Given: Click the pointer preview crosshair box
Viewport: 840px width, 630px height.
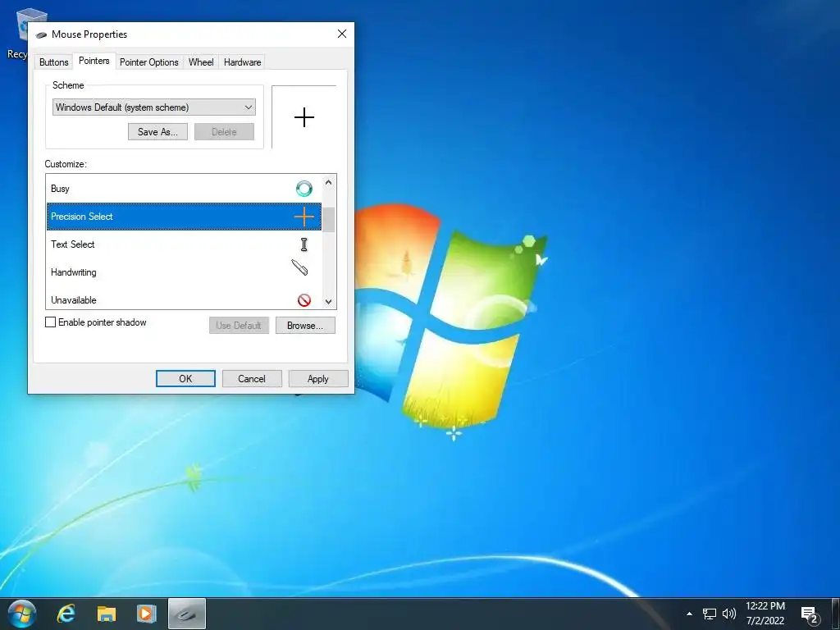Looking at the screenshot, I should coord(304,117).
